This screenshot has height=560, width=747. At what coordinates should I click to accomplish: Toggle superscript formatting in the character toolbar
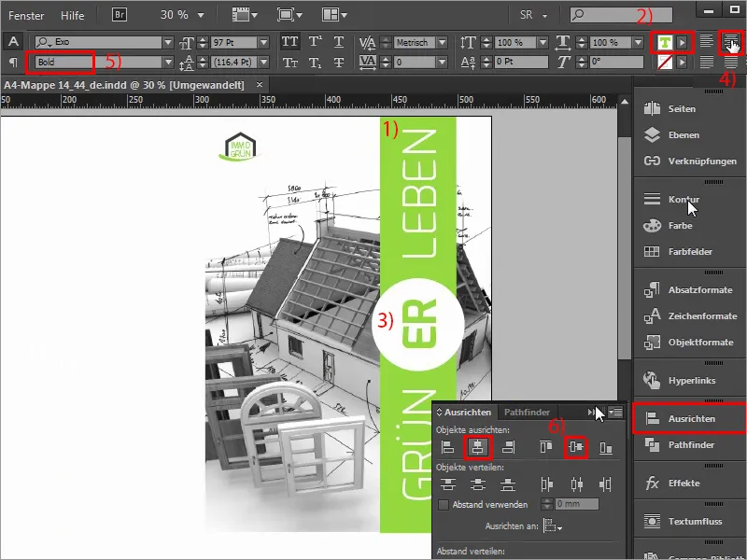pos(314,41)
